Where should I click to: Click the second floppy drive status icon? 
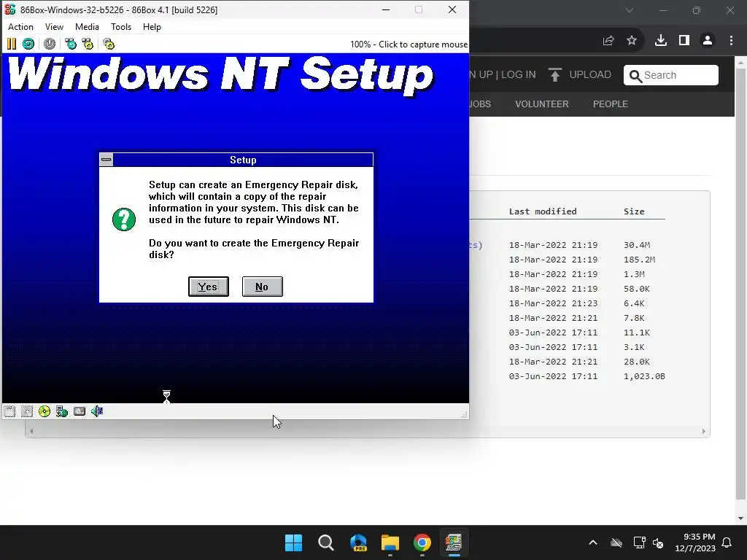point(27,411)
